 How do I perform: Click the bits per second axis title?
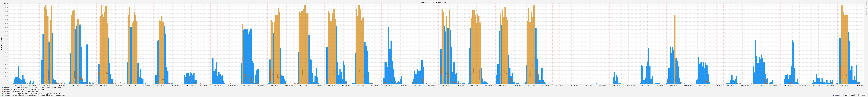(x=1, y=44)
